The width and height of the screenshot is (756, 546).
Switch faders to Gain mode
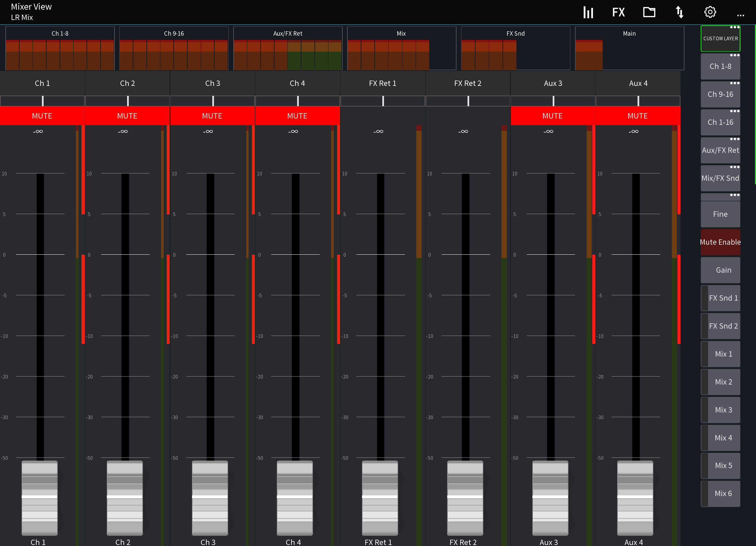(x=720, y=270)
